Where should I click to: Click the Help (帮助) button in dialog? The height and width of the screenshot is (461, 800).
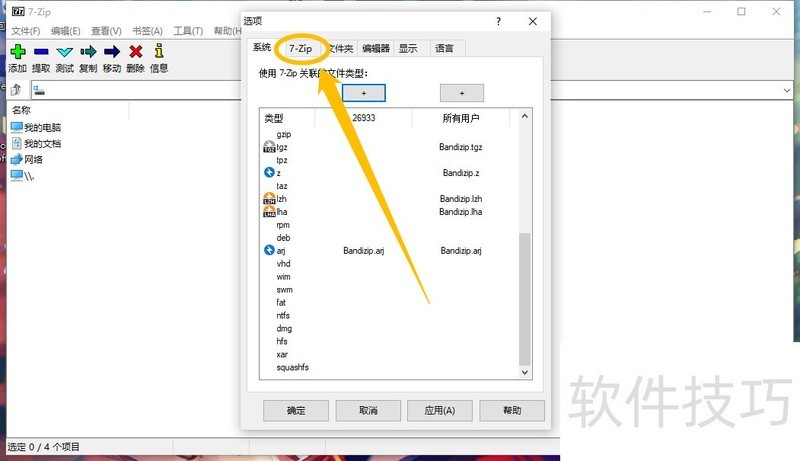click(x=512, y=411)
